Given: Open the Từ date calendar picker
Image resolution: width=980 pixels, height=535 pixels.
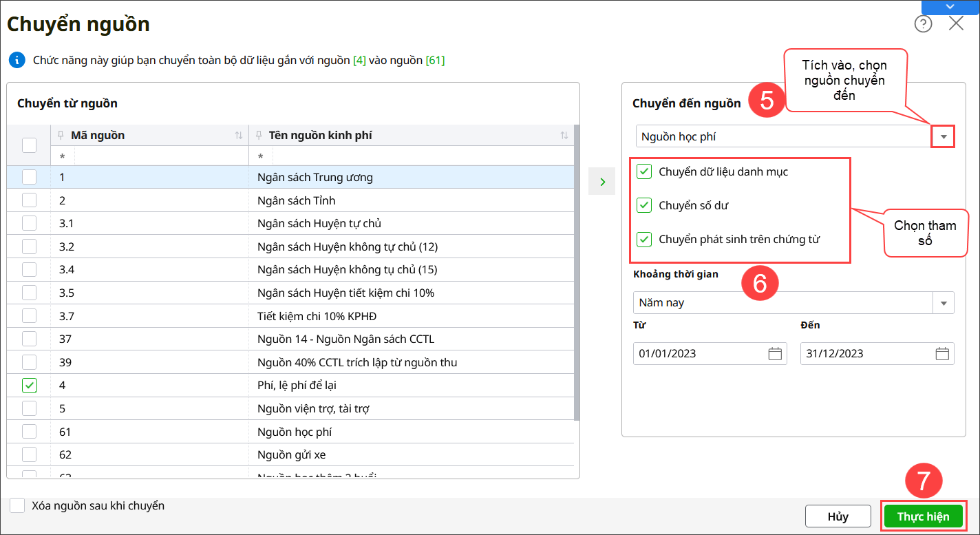Looking at the screenshot, I should pos(775,353).
